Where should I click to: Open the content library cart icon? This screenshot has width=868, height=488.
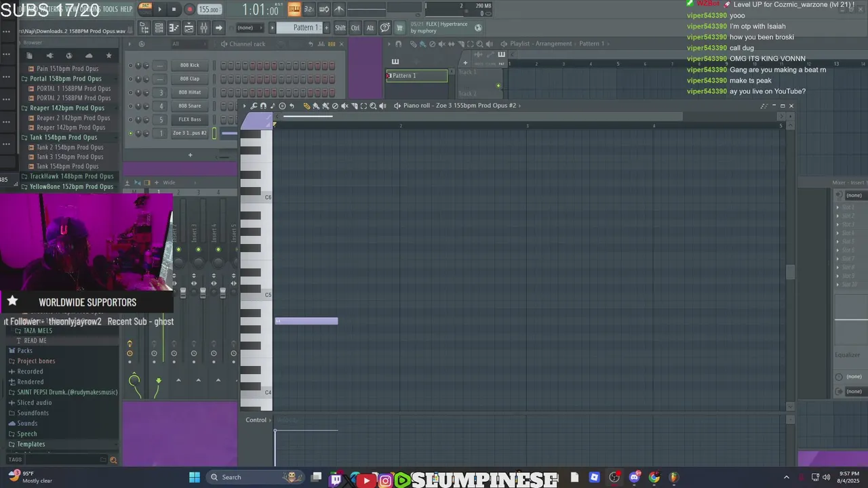pyautogui.click(x=399, y=28)
